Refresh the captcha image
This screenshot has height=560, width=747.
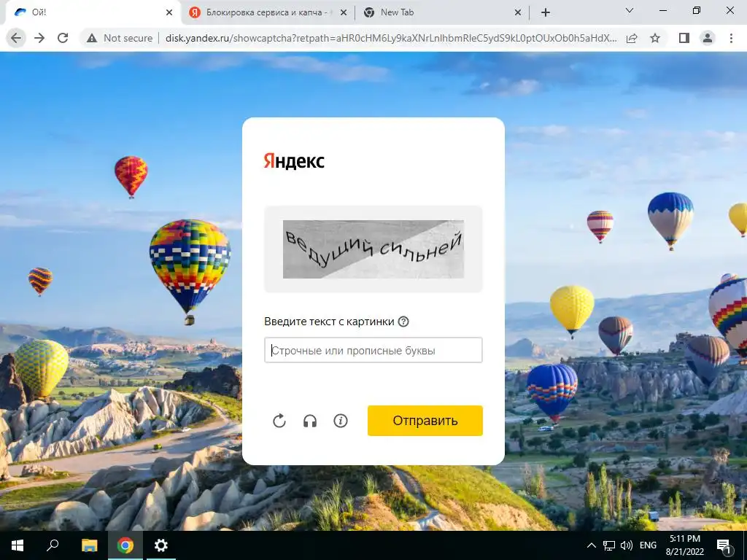click(279, 421)
